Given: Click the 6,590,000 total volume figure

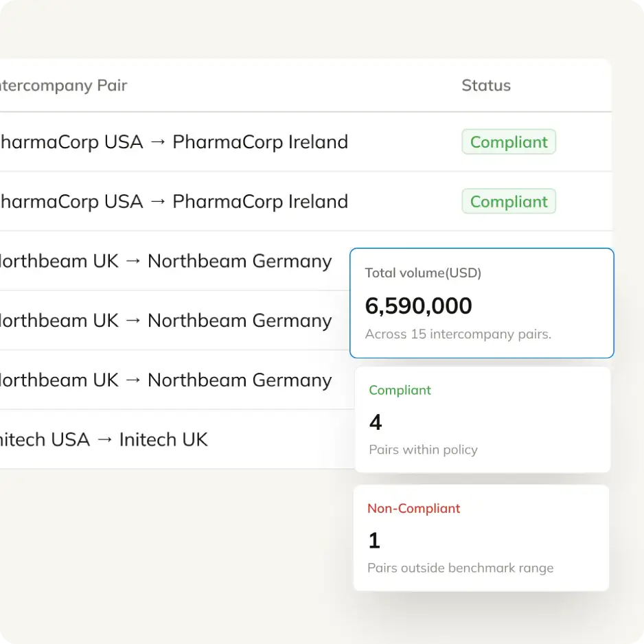Looking at the screenshot, I should pyautogui.click(x=418, y=306).
